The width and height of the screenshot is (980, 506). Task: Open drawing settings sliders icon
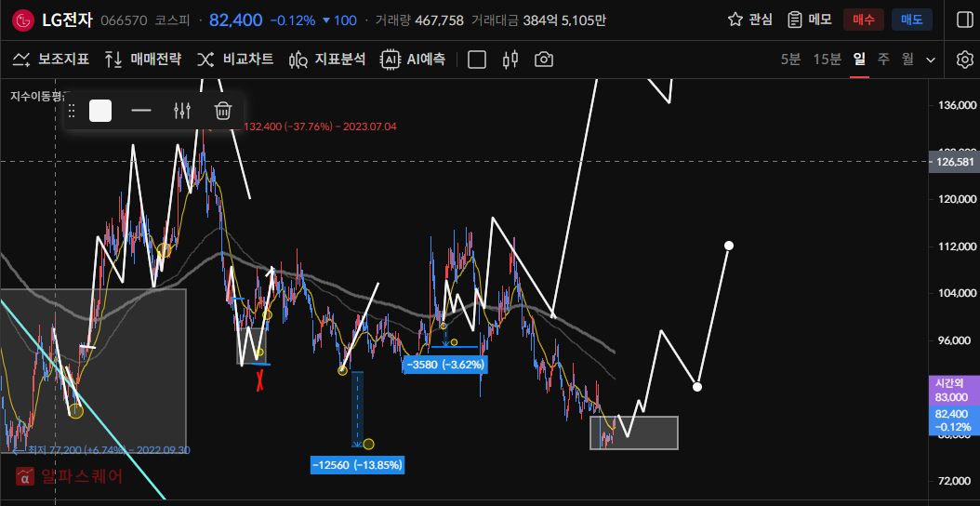pyautogui.click(x=182, y=112)
